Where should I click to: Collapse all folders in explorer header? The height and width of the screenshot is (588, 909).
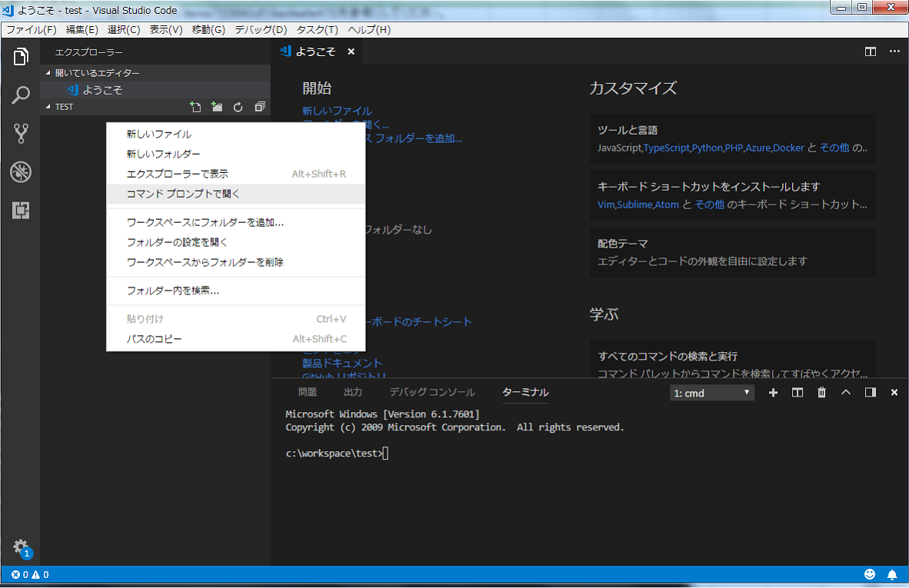260,107
